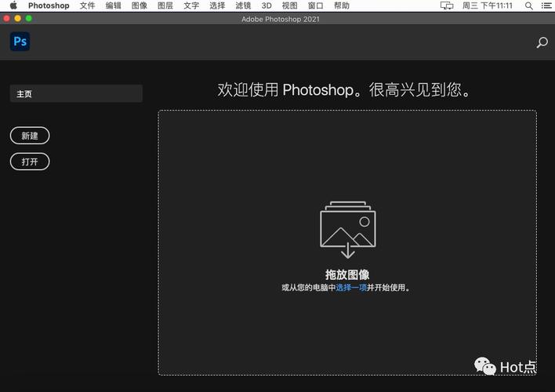Click the 选择一项 link
Viewport: 555px width, 392px height.
(x=351, y=288)
